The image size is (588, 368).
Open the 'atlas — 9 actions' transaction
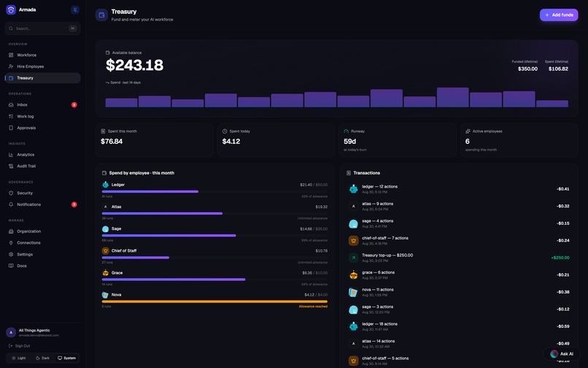[x=459, y=206]
